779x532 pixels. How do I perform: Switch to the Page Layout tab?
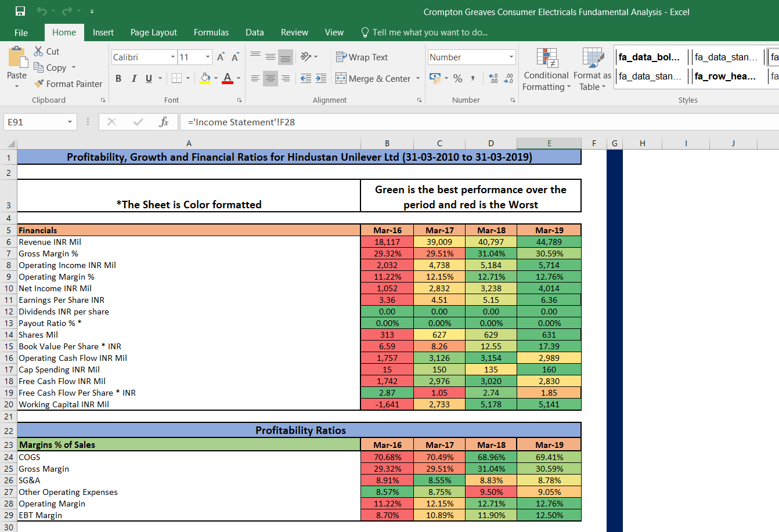click(154, 32)
